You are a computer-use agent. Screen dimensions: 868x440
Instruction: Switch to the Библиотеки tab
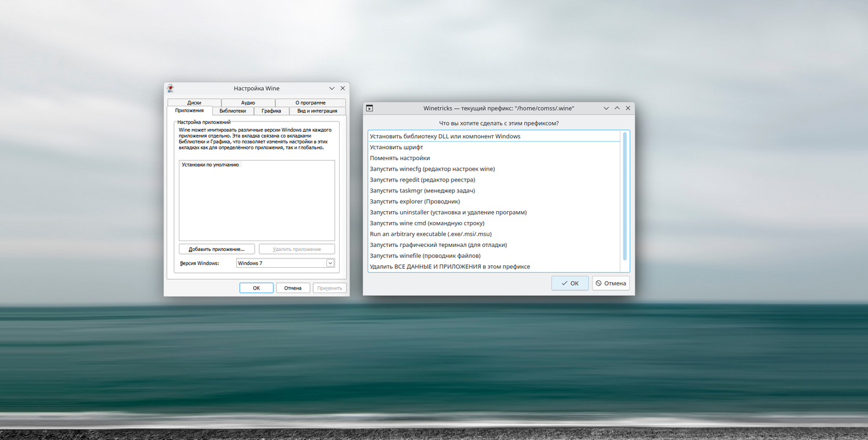pos(233,111)
